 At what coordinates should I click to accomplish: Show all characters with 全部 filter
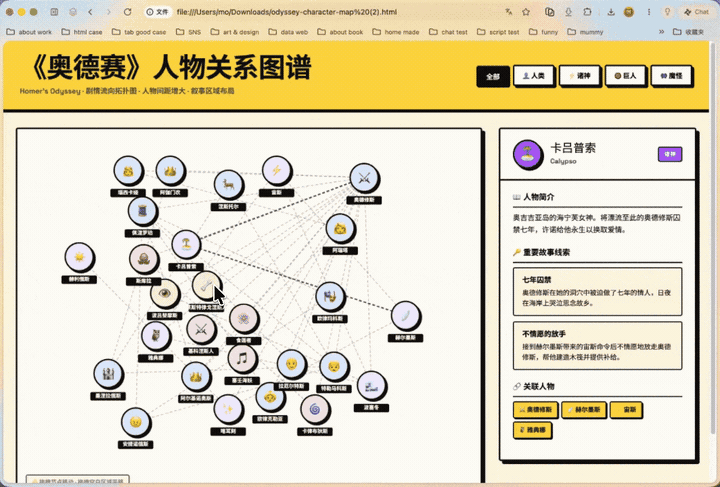(493, 76)
